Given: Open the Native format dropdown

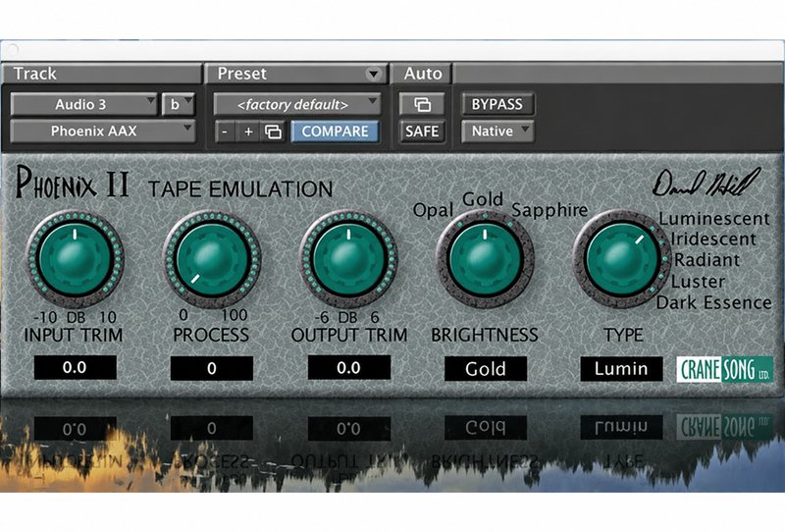Looking at the screenshot, I should pyautogui.click(x=497, y=132).
